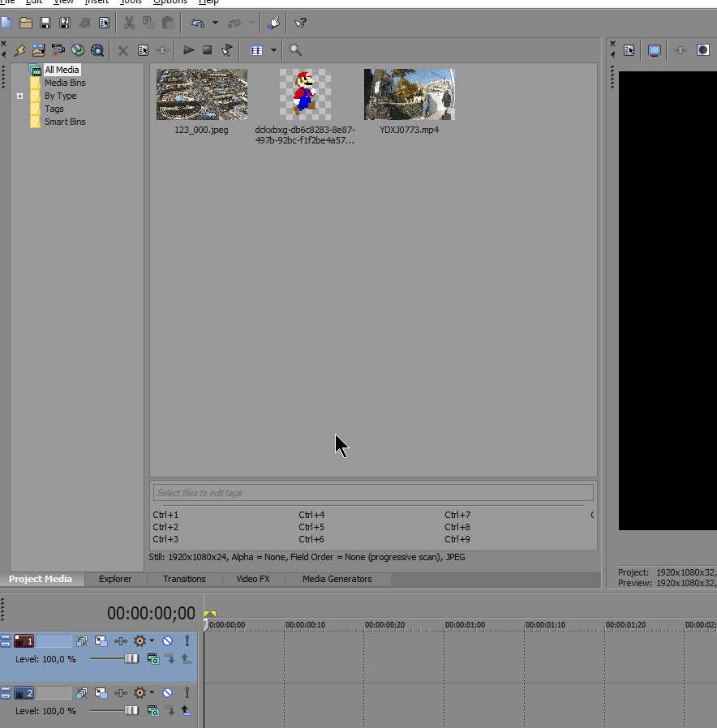Expand the By Type tree item
717x728 pixels.
click(19, 96)
